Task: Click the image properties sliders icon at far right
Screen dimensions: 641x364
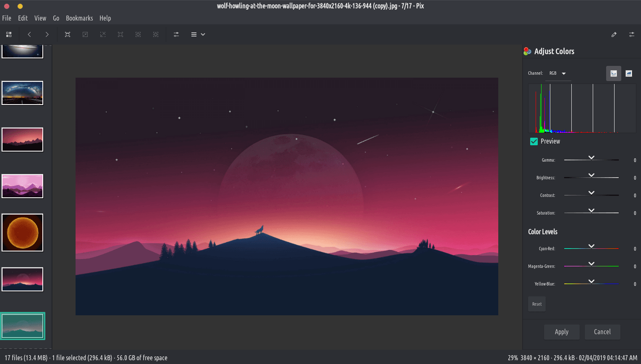Action: [x=631, y=34]
